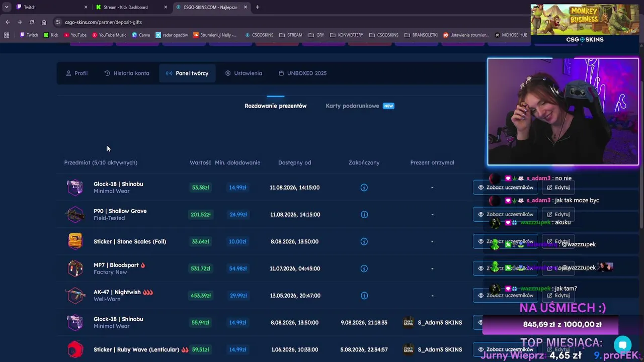Image resolution: width=644 pixels, height=362 pixels.
Task: Click the MP7 Bloodsport item thumbnail
Action: click(75, 268)
